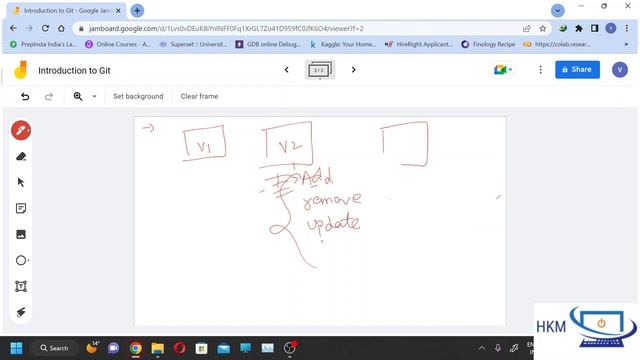Go back in browser history

click(13, 28)
